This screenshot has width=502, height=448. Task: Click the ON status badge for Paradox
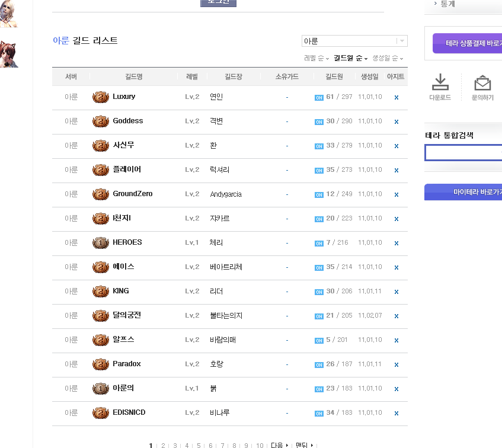coord(319,364)
